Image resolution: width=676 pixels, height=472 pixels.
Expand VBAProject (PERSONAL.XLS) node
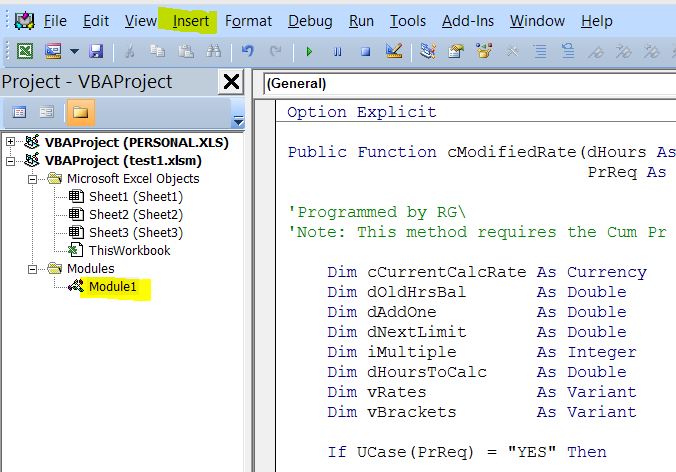coord(11,142)
